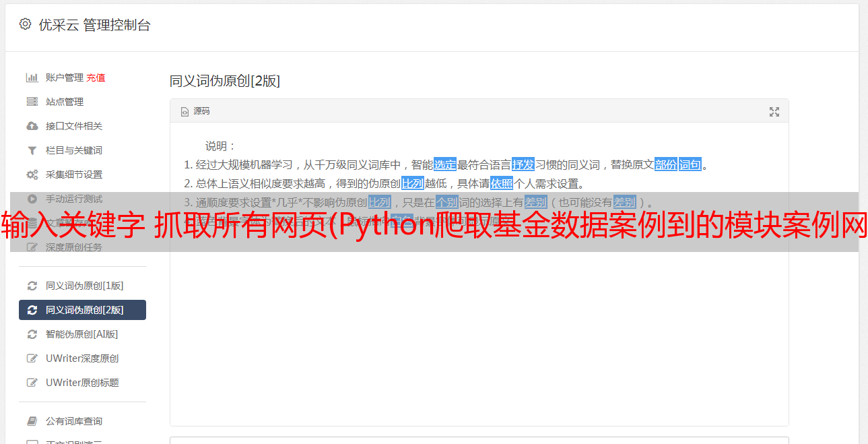Click inside the editor text area
Image resolution: width=868 pixels, height=444 pixels.
[x=479, y=317]
